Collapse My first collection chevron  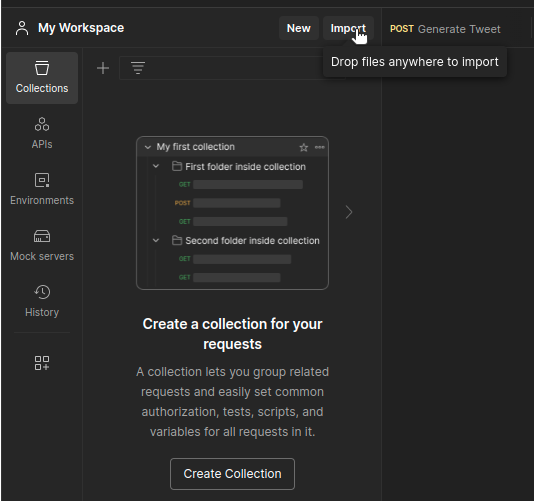pos(148,147)
